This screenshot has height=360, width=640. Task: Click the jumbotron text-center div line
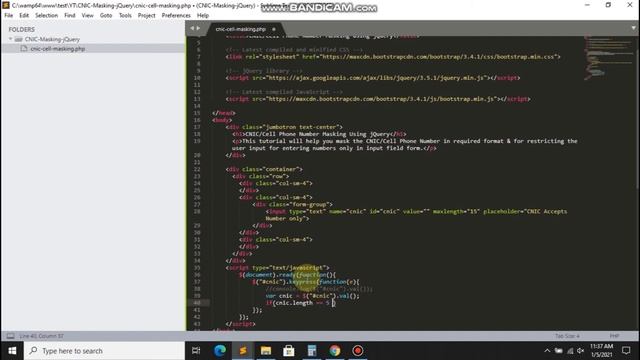284,127
